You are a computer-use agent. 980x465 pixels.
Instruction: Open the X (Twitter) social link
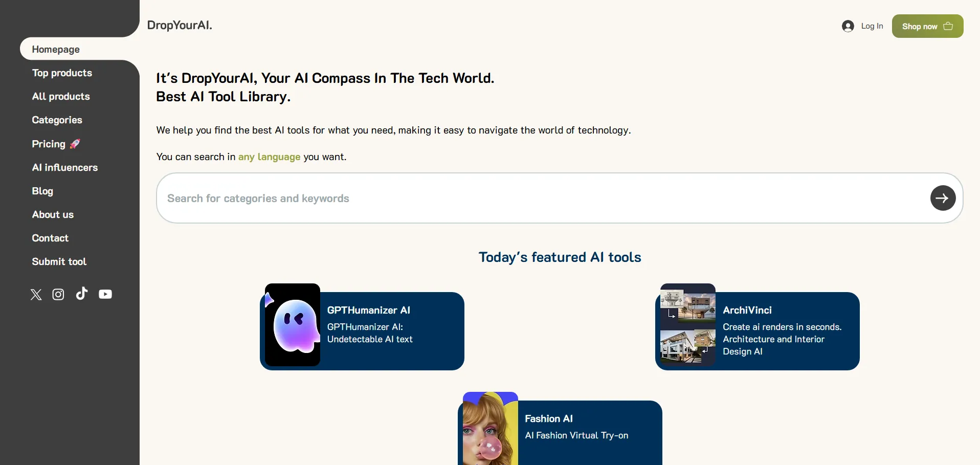[x=36, y=295]
